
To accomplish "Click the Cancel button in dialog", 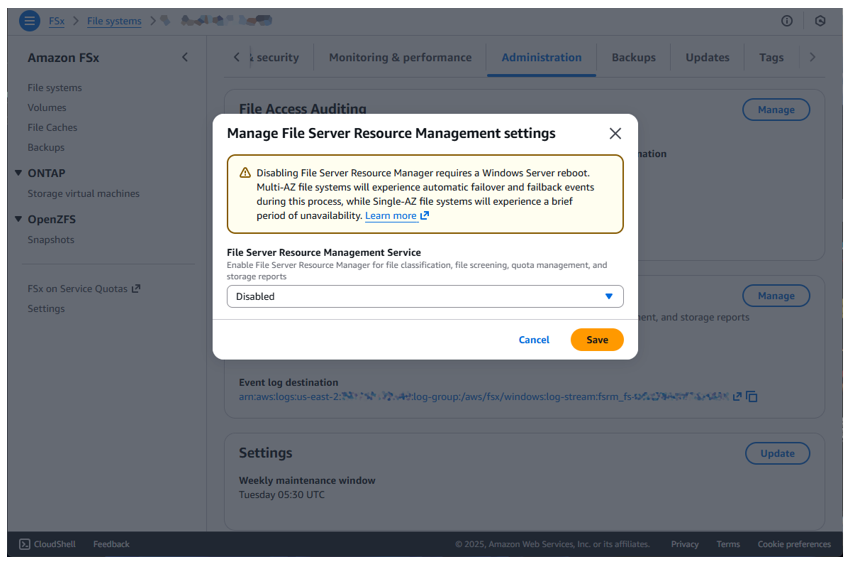I will [534, 340].
